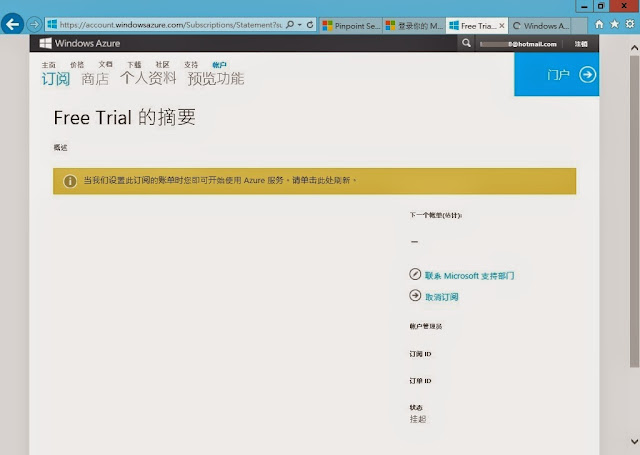The width and height of the screenshot is (640, 455).
Task: Click the browser forward arrow button
Action: (x=35, y=25)
